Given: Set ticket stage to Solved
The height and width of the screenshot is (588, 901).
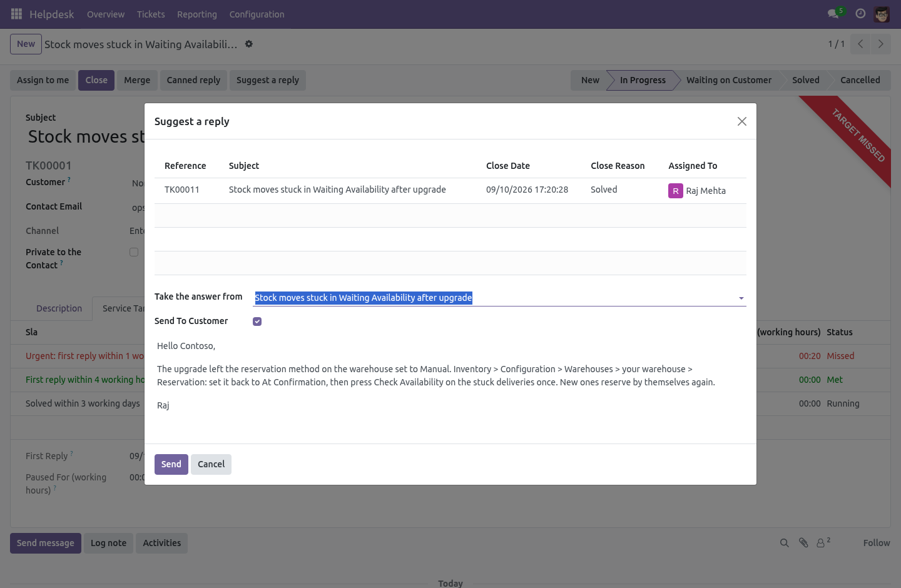Looking at the screenshot, I should (805, 80).
